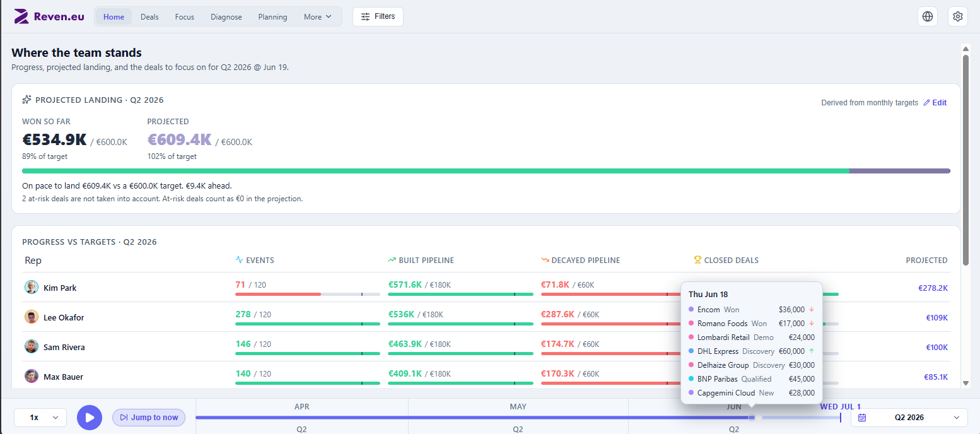
Task: Click Kim Park's avatar
Action: click(32, 288)
